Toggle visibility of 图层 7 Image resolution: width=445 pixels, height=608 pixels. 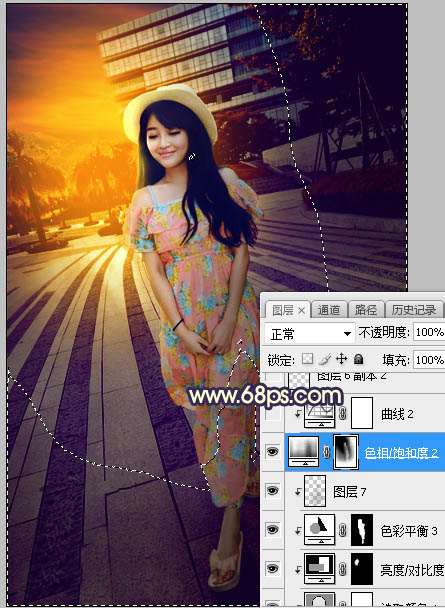pyautogui.click(x=273, y=491)
